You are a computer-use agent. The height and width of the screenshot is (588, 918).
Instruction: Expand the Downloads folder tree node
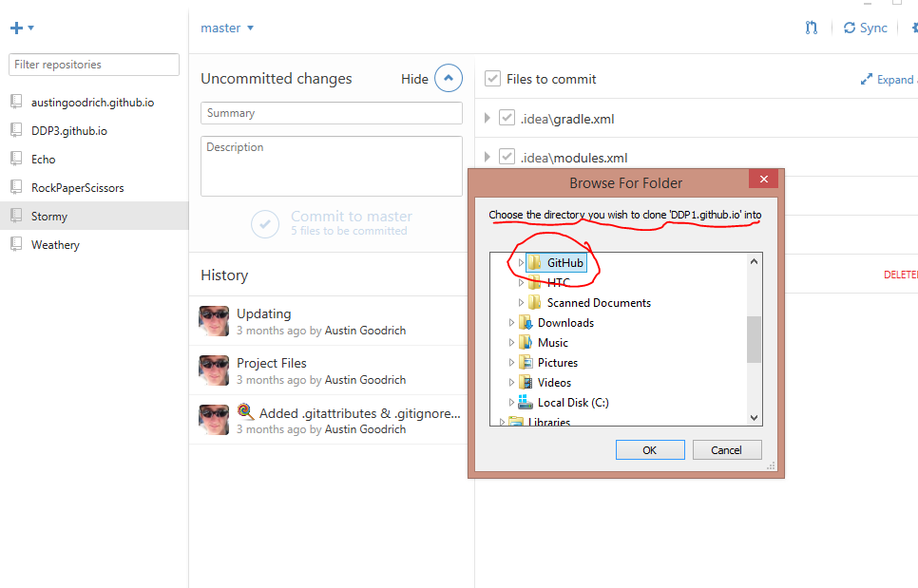point(512,323)
